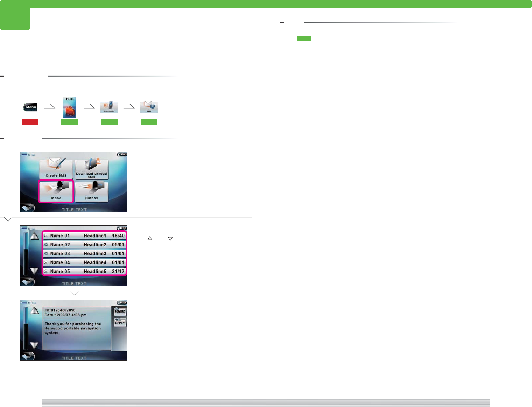Tap Map on the message view screen
The image size is (532, 407).
[122, 303]
